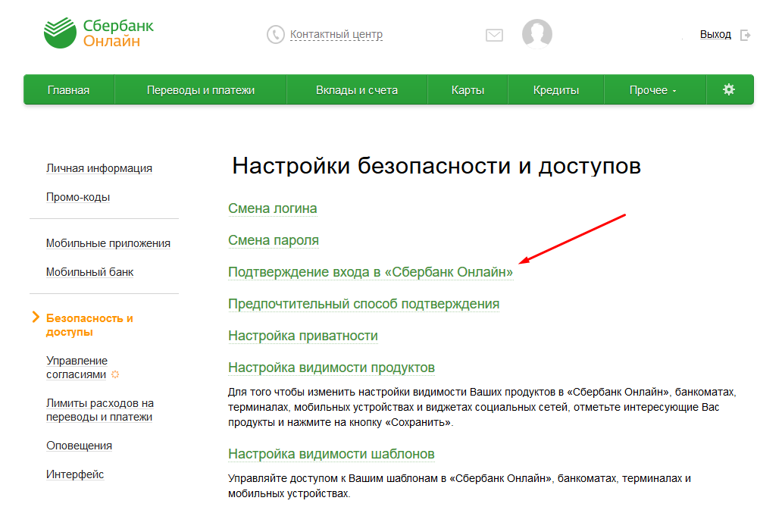Expand Настройка приватности section
The image size is (760, 532).
(x=303, y=336)
